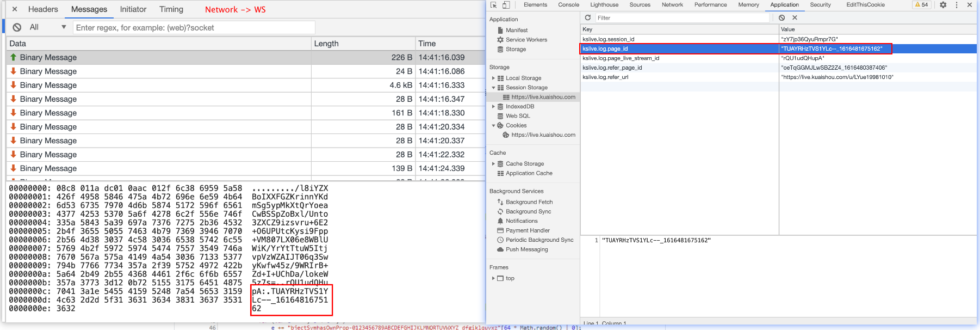The height and width of the screenshot is (330, 980).
Task: Open Periodic Background Sync service
Action: point(539,240)
